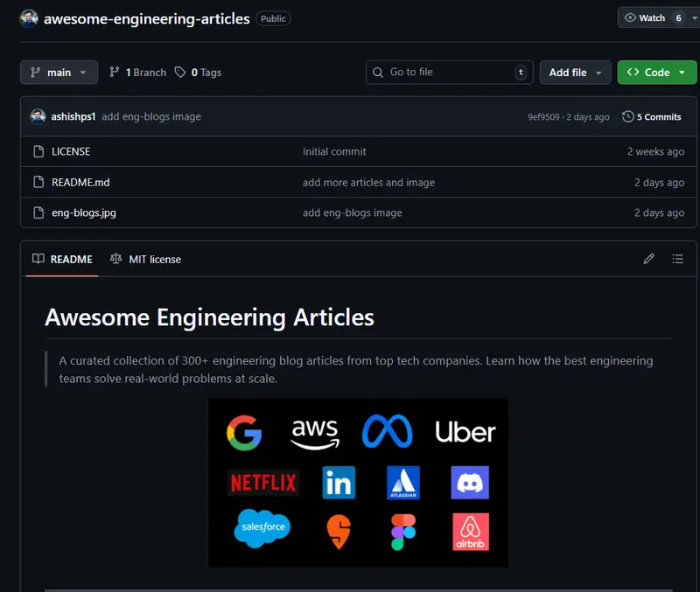Click the 5 Commits link
The image size is (700, 592).
[x=658, y=116]
